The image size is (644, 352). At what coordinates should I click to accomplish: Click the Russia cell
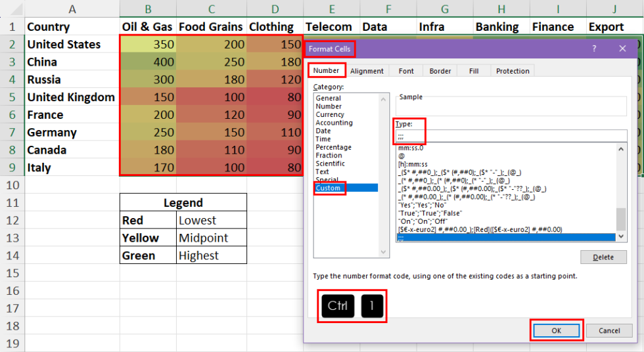click(72, 79)
